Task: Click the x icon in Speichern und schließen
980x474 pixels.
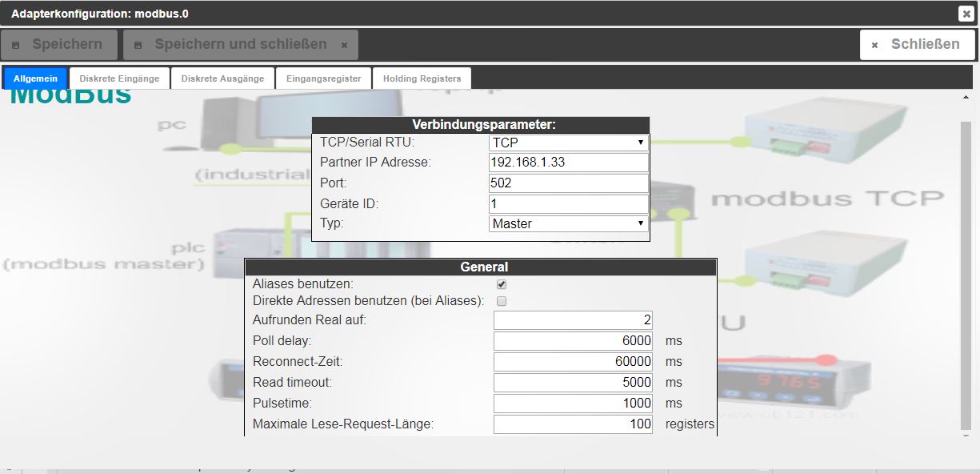Action: [x=344, y=46]
